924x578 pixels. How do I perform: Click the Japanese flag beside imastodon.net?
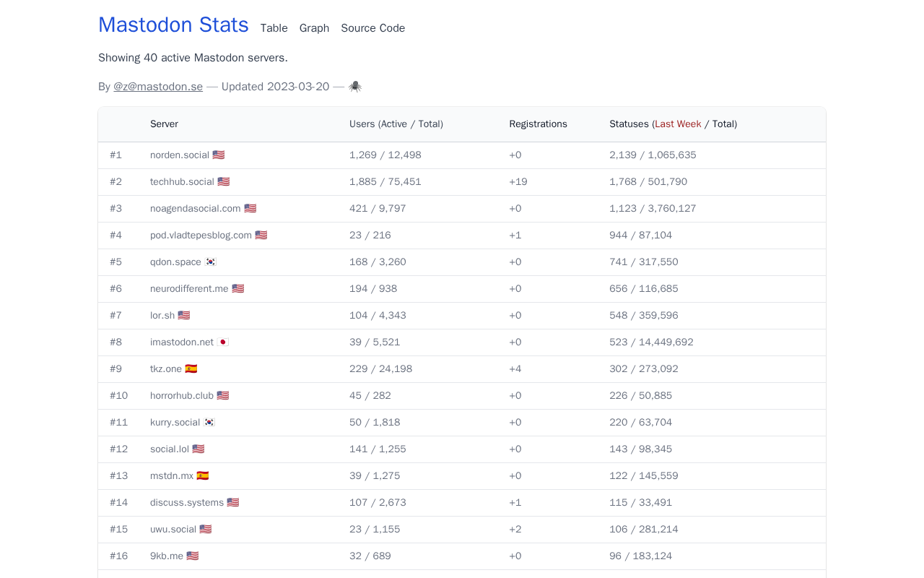[223, 342]
